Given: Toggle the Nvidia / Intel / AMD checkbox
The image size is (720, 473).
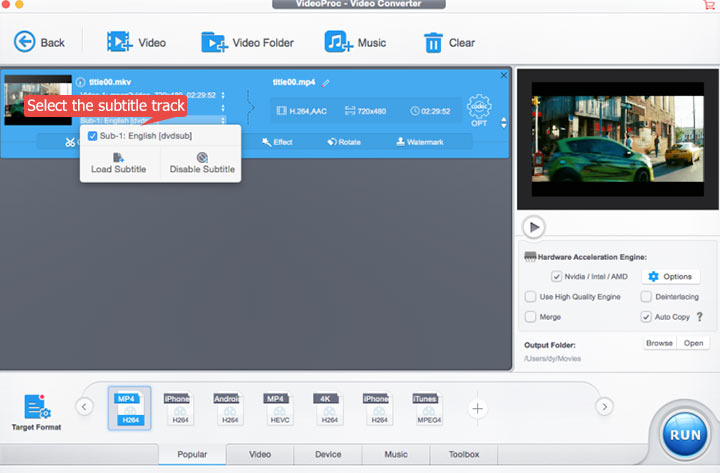Looking at the screenshot, I should (557, 276).
